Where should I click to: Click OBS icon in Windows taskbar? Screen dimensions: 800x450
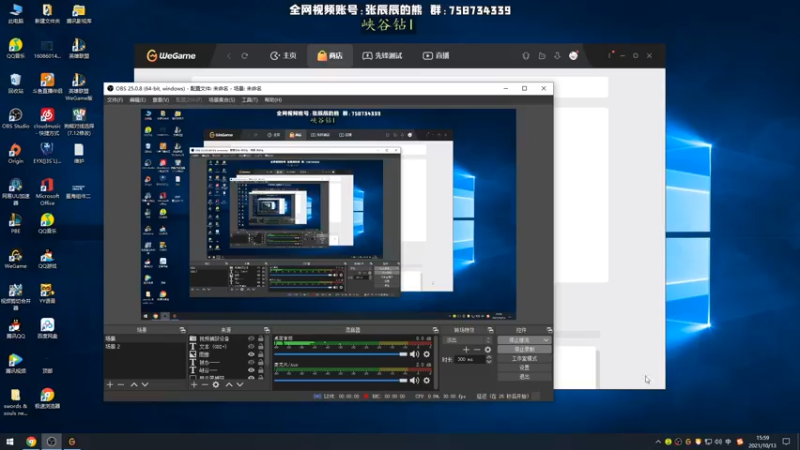point(52,441)
